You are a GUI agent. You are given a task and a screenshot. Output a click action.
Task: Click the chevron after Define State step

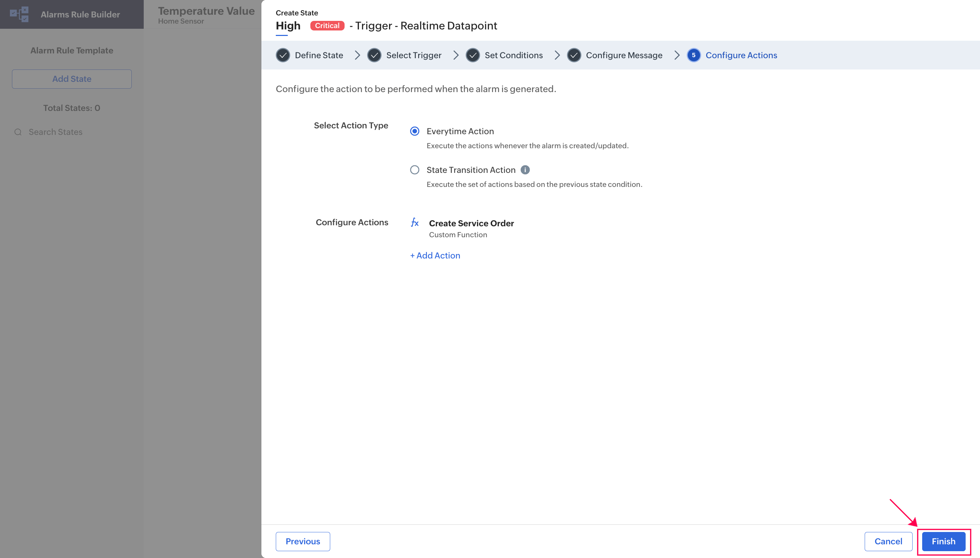[x=357, y=55]
